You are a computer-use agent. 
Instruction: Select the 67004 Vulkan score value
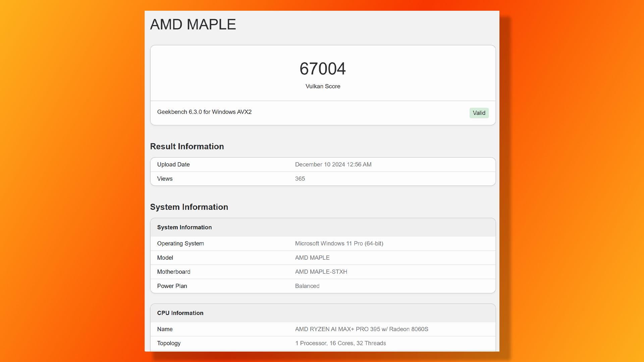coord(323,69)
